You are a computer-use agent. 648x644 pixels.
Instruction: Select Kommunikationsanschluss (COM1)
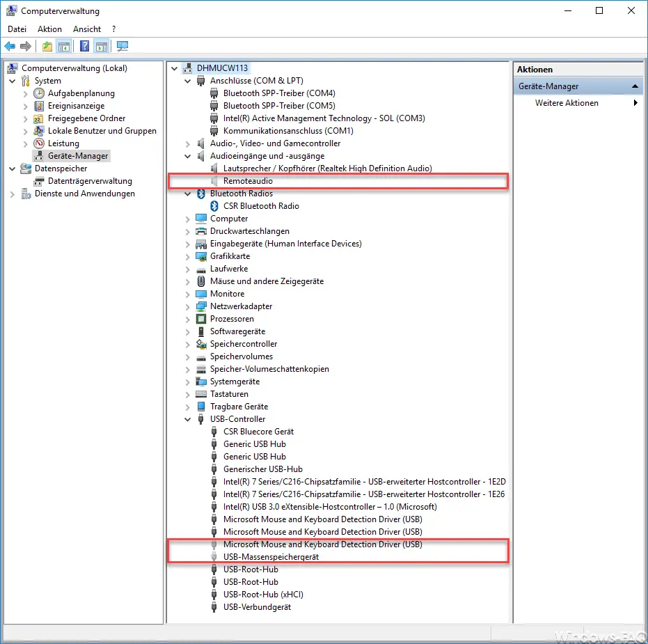pos(288,131)
